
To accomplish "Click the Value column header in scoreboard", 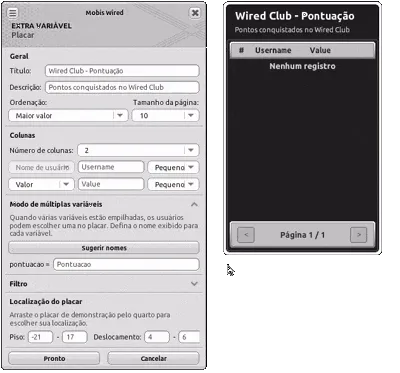I will click(x=320, y=50).
